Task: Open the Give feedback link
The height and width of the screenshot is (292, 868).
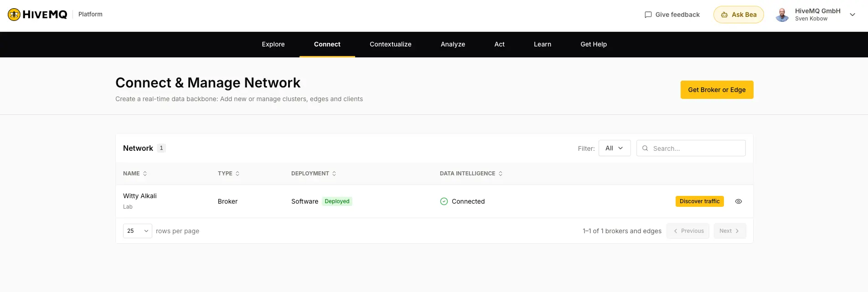Action: tap(672, 15)
